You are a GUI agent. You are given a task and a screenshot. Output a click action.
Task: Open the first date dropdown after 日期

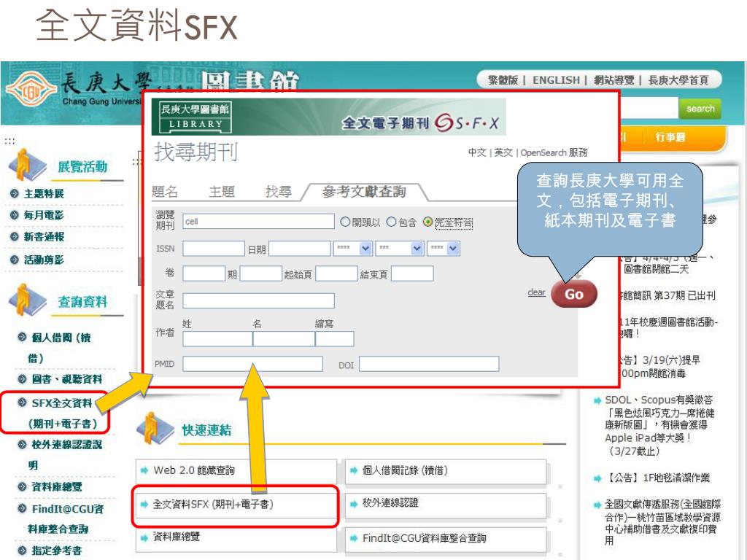(352, 249)
